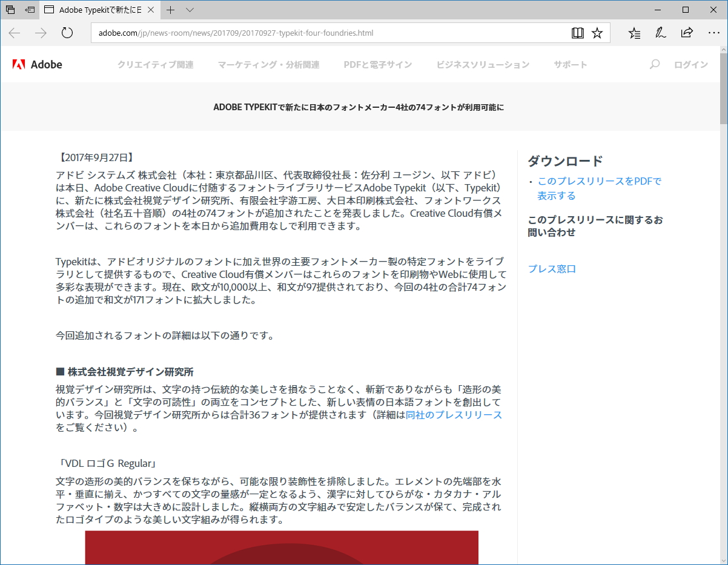The width and height of the screenshot is (728, 565).
Task: Open クリエイティブ関連 menu
Action: click(x=156, y=65)
